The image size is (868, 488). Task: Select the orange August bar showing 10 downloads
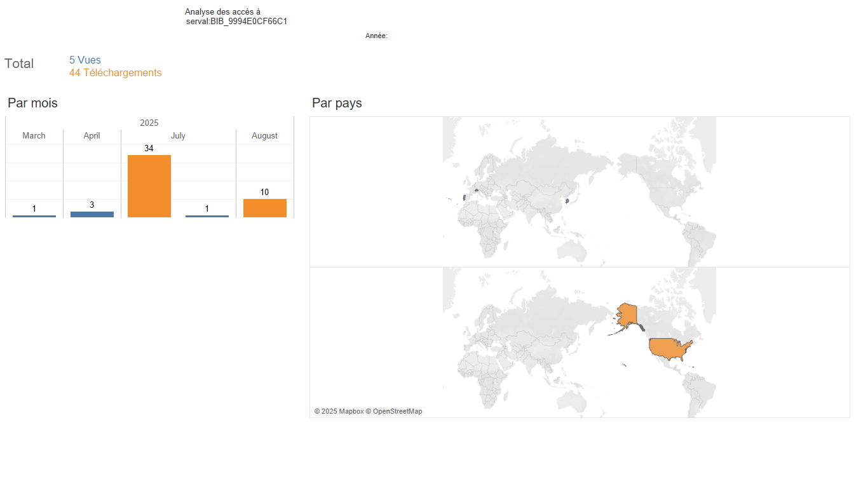point(265,208)
